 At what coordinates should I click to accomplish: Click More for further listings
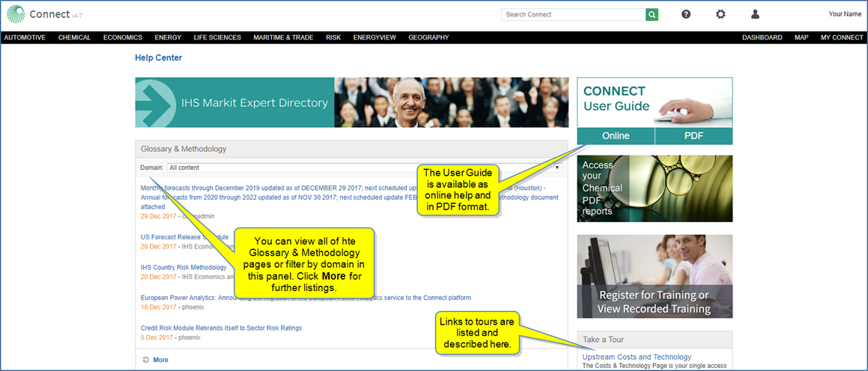[x=160, y=360]
